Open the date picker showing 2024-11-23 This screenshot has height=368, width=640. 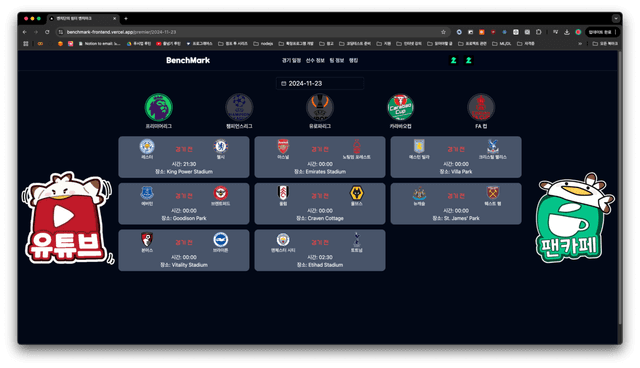point(320,83)
